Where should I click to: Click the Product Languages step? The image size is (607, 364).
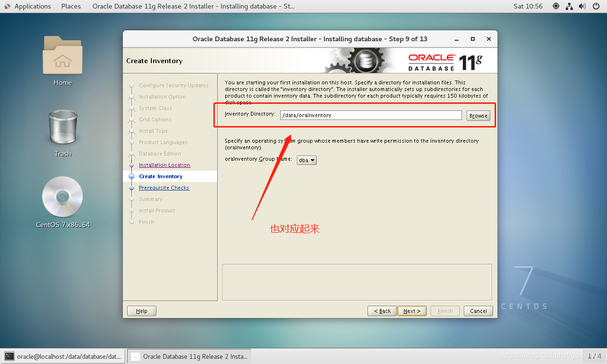click(x=163, y=142)
